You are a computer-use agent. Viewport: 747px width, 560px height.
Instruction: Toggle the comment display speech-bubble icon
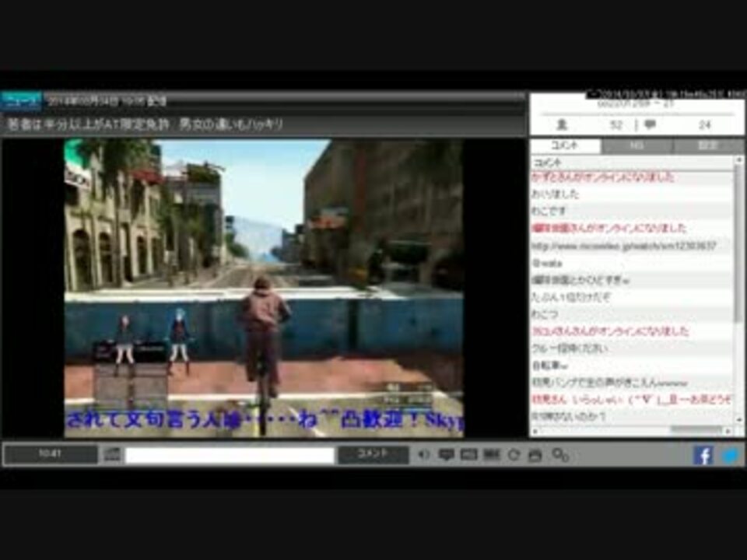pyautogui.click(x=446, y=455)
